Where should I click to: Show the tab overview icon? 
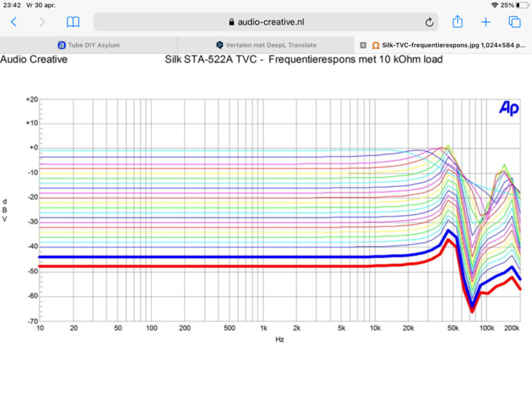[x=515, y=22]
